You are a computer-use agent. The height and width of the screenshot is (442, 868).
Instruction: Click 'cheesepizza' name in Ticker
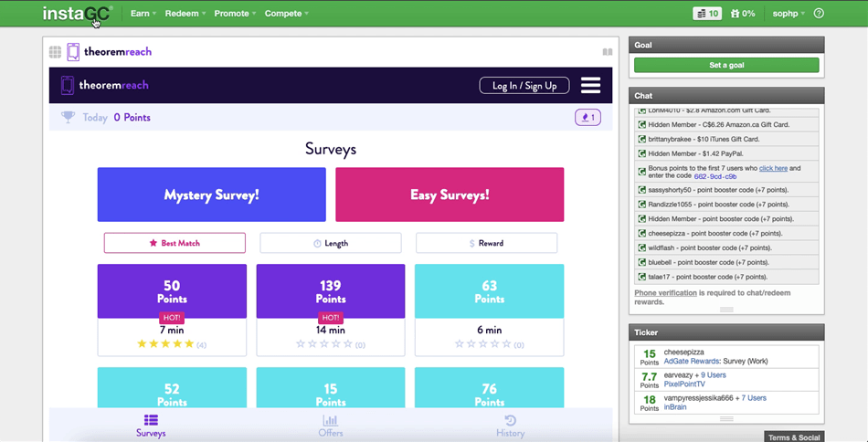click(x=683, y=352)
